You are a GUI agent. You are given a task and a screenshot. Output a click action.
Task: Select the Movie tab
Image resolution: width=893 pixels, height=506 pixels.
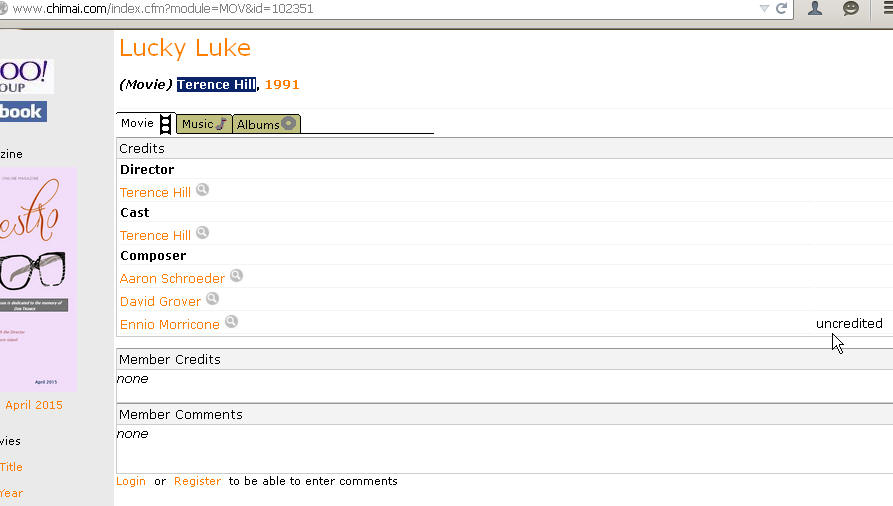(x=146, y=123)
